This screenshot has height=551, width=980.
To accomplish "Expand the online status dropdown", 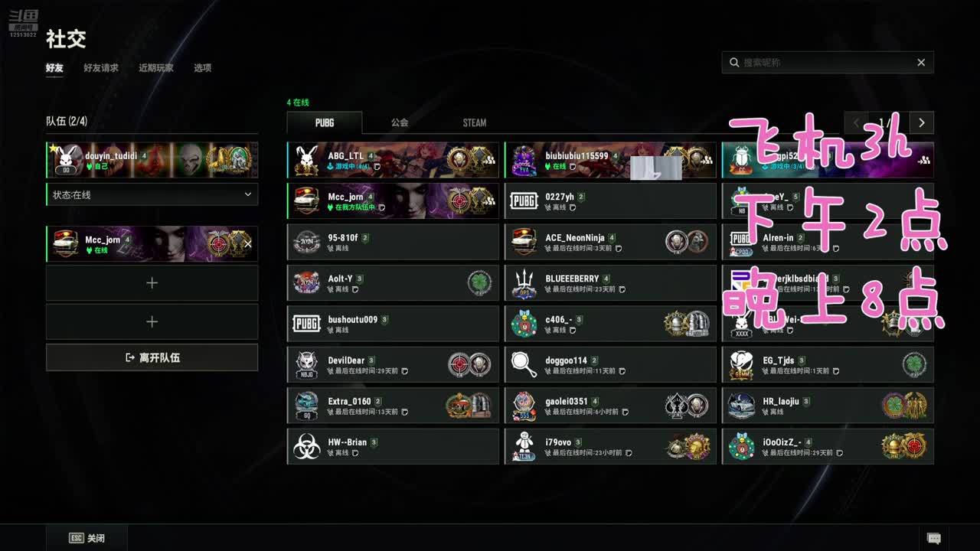I will coord(152,194).
